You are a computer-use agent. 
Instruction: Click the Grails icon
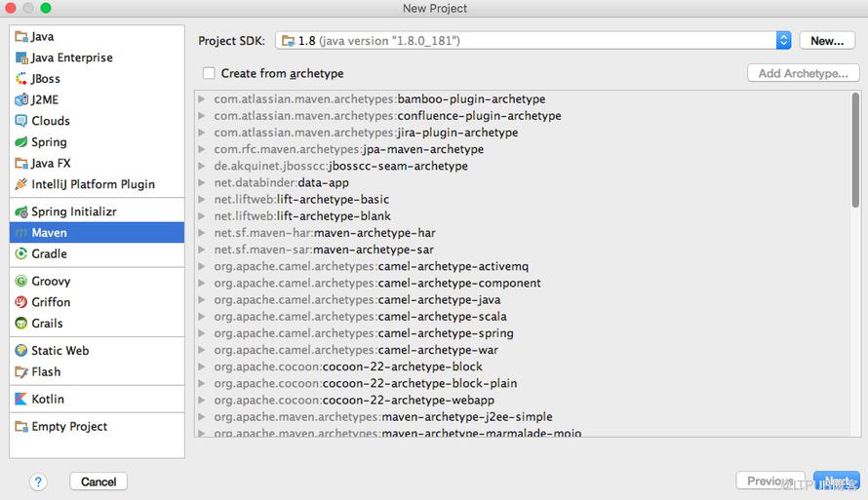pos(21,323)
